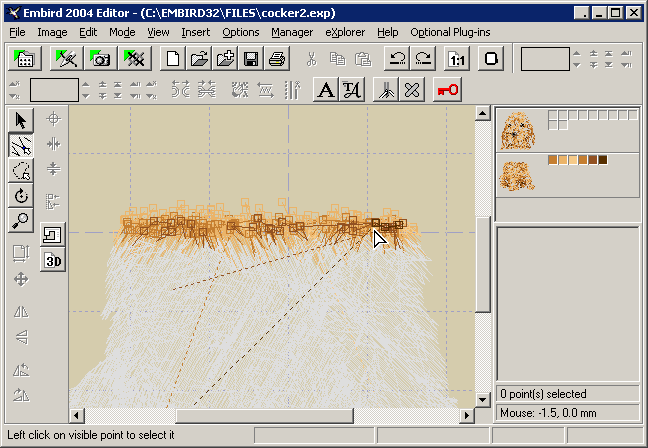Screen dimensions: 648x448
Task: Print the design via printer icon
Action: click(277, 59)
